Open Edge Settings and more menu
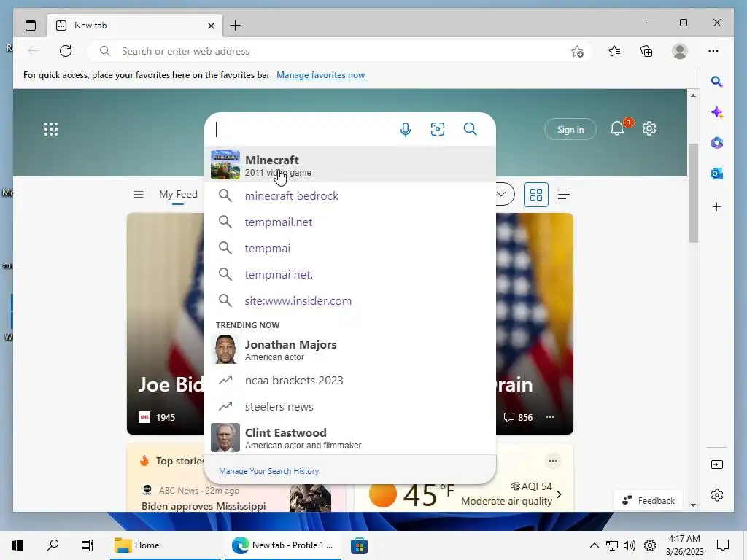 (x=713, y=51)
